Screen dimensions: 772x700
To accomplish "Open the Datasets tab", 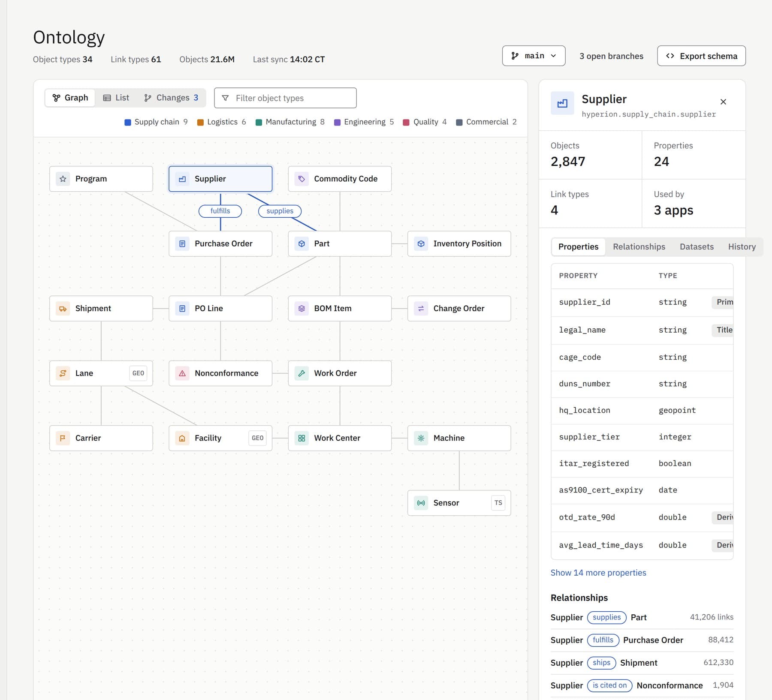I will tap(697, 246).
